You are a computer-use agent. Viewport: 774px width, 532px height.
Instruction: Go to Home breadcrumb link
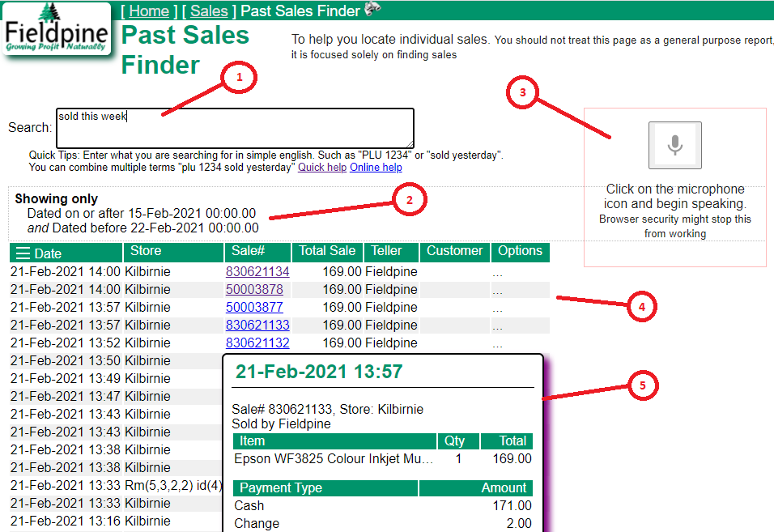[149, 11]
